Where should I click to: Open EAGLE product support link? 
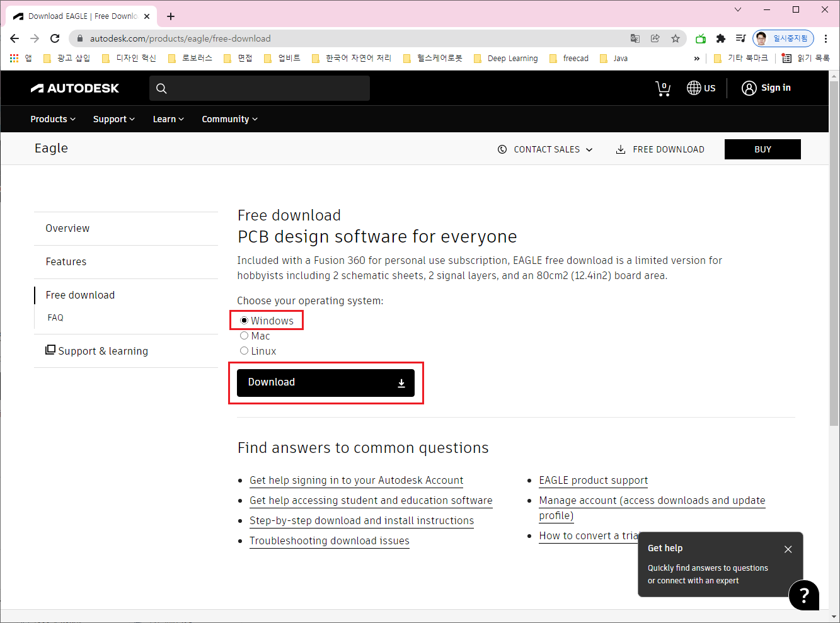point(594,480)
